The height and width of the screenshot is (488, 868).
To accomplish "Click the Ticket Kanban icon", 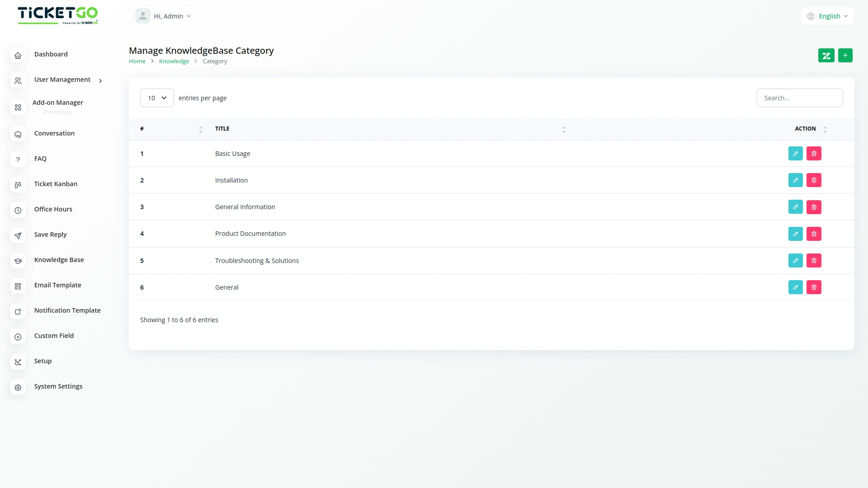I will tap(18, 185).
